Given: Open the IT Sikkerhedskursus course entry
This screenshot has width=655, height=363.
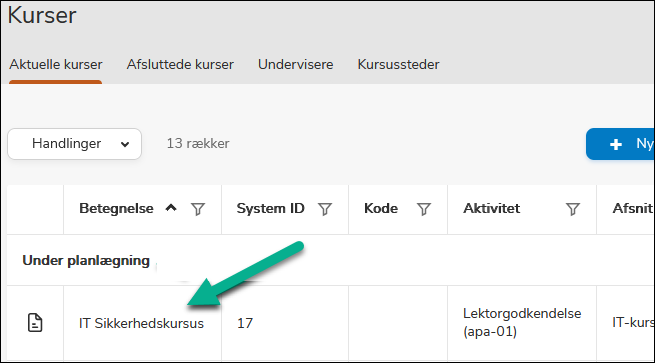Looking at the screenshot, I should click(141, 323).
